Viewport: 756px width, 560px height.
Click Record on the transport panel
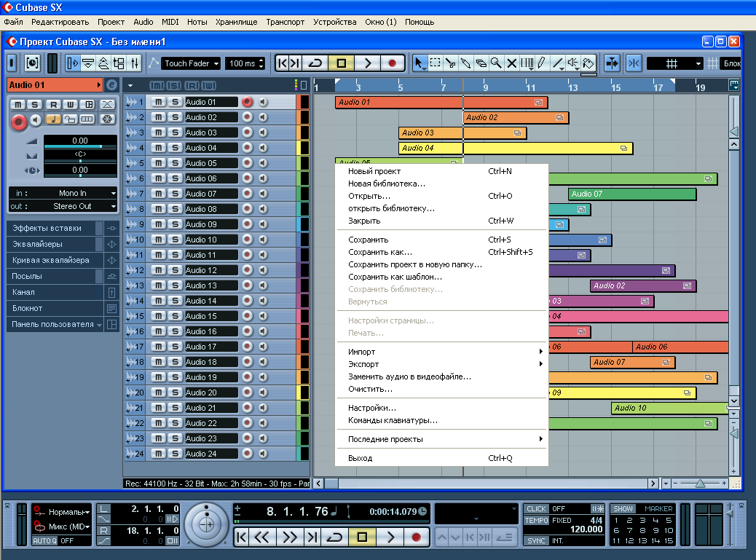point(416,537)
